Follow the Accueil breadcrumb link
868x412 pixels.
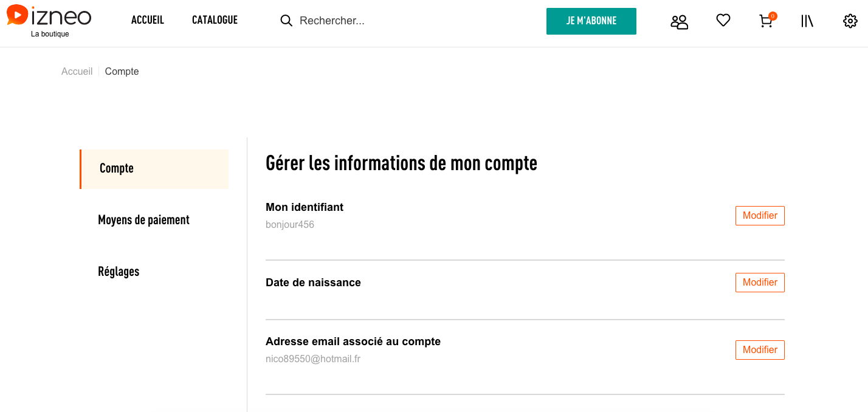coord(77,72)
